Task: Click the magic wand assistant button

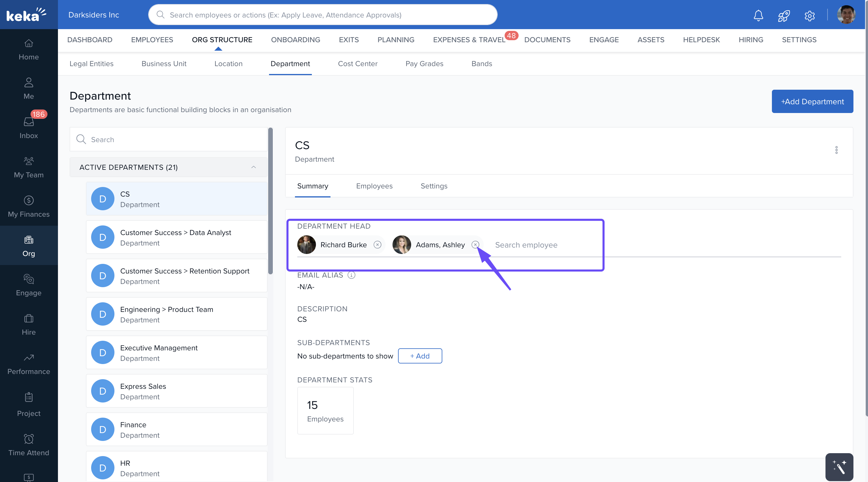Action: click(839, 467)
